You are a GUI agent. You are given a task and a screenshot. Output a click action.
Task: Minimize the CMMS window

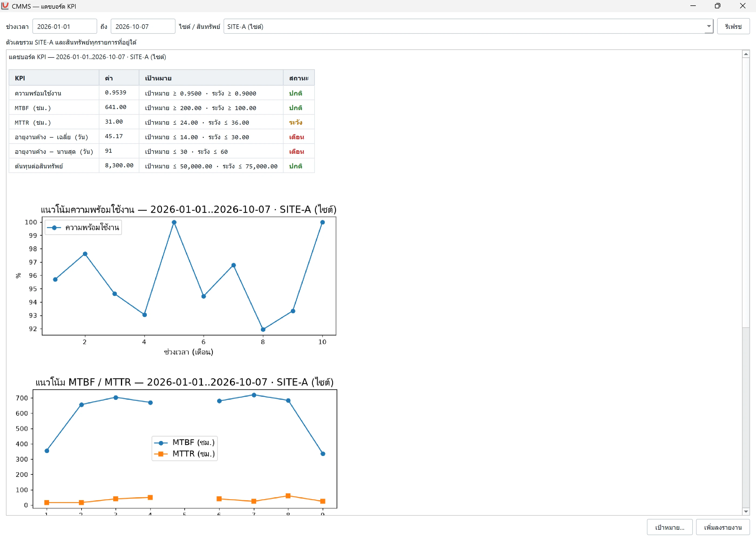pyautogui.click(x=693, y=6)
